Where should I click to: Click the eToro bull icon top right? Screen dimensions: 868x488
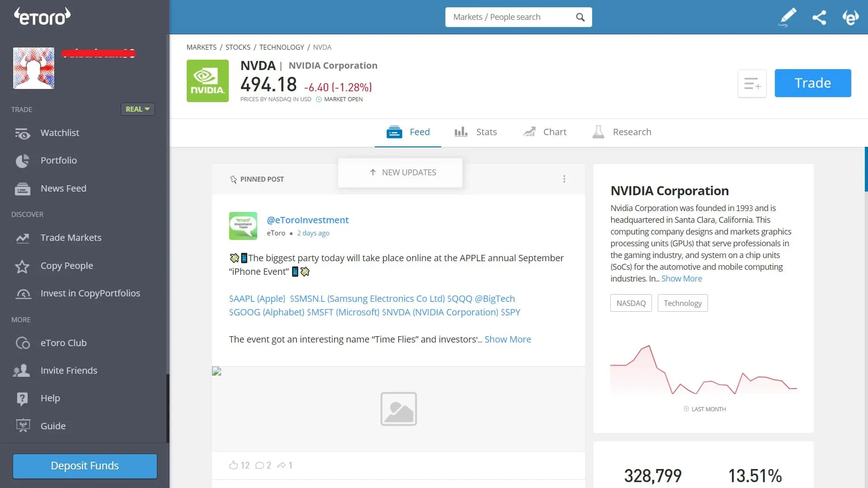point(850,17)
